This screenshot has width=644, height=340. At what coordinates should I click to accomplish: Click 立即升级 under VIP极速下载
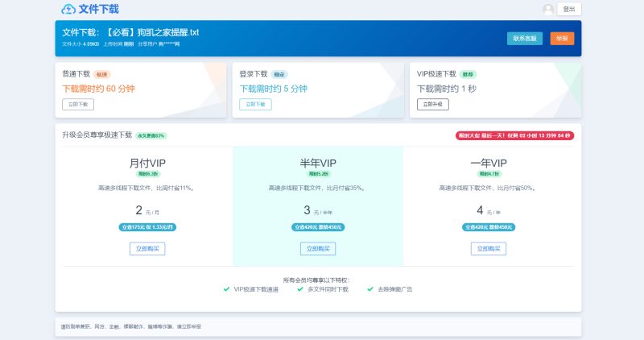point(432,104)
